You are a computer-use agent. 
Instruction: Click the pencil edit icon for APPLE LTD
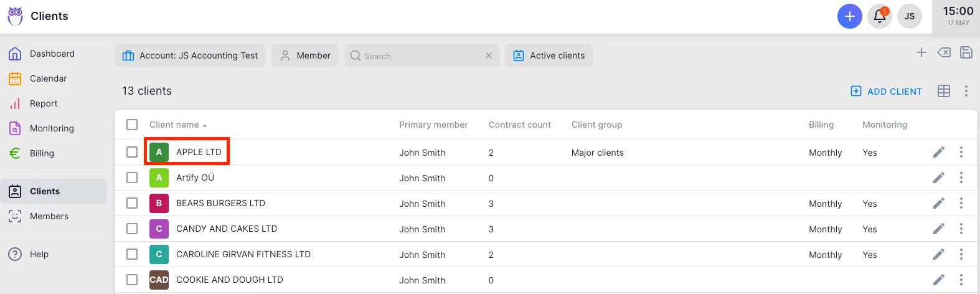point(938,152)
